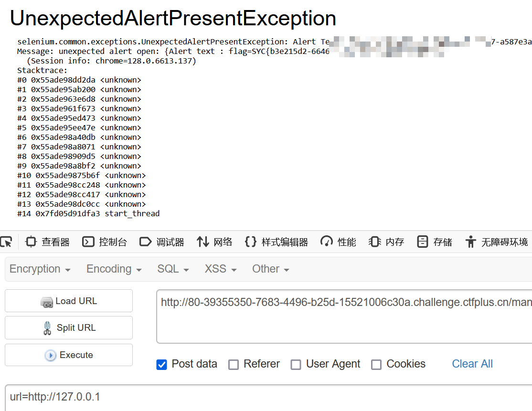532x411 pixels.
Task: Click the element picker cursor icon
Action: (x=6, y=242)
